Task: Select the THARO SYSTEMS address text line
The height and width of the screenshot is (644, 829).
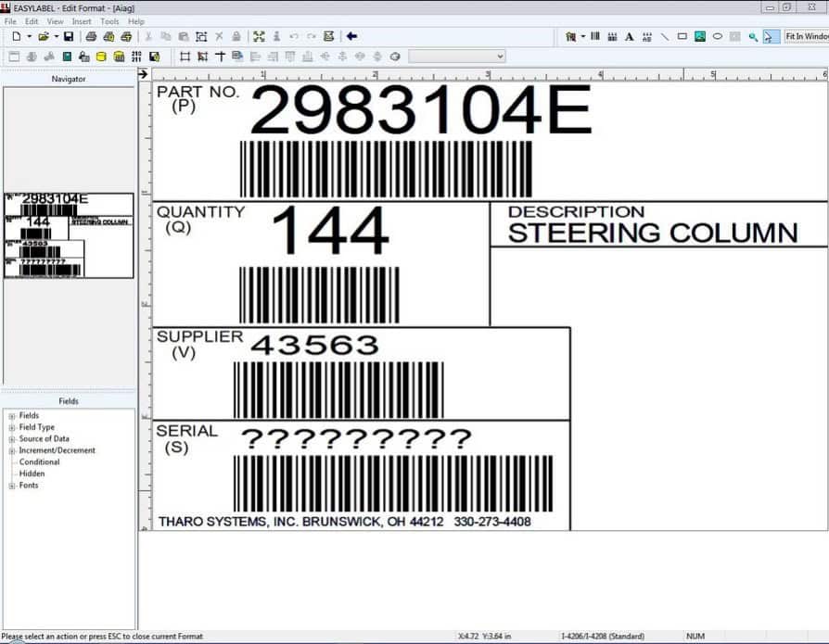Action: 345,522
